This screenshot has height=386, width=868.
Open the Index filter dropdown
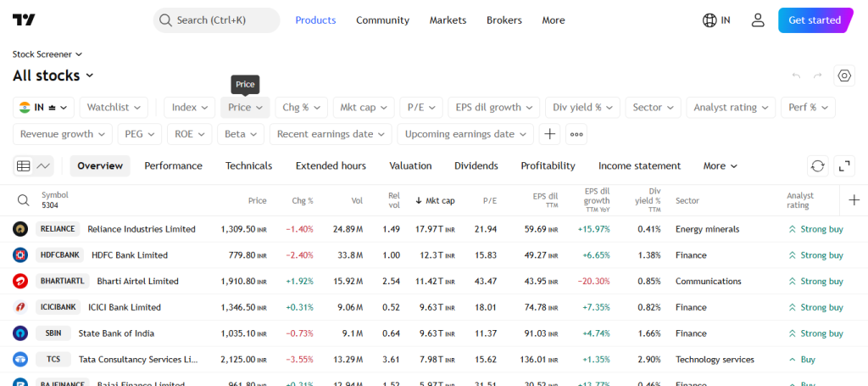(189, 108)
